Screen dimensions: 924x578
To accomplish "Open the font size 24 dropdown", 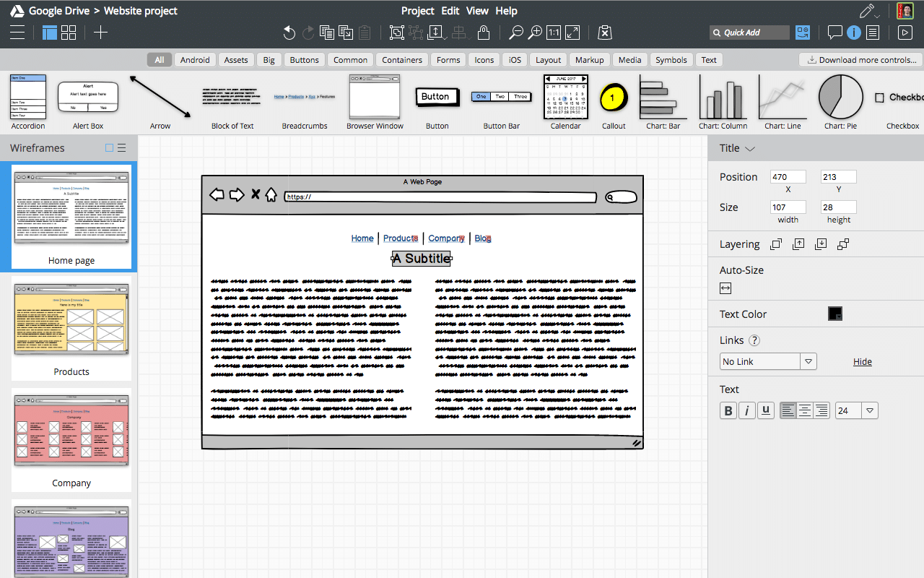I will (x=869, y=410).
